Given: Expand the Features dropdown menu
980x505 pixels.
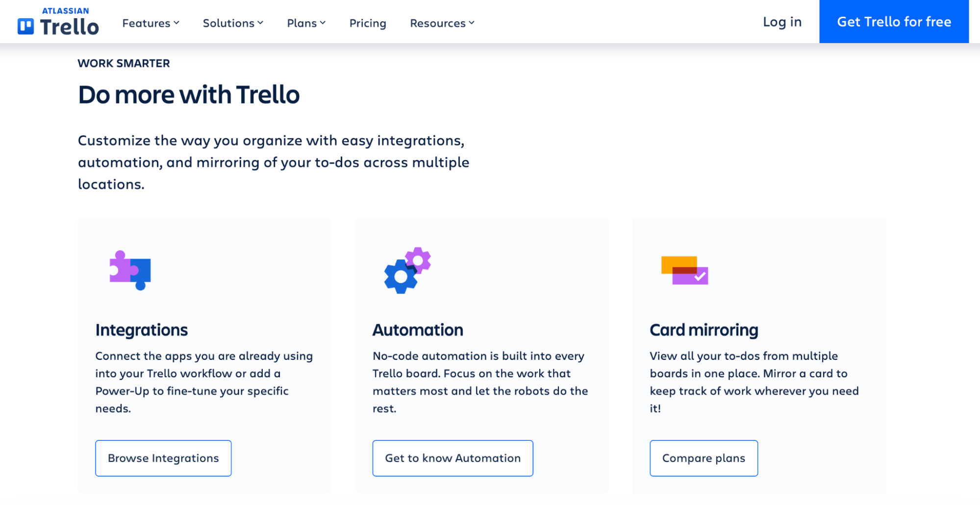Looking at the screenshot, I should (150, 23).
